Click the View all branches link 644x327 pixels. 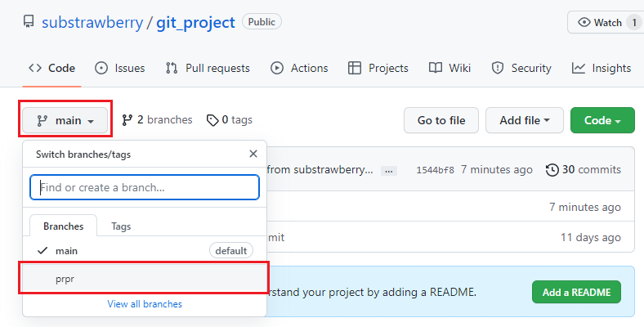(x=145, y=304)
